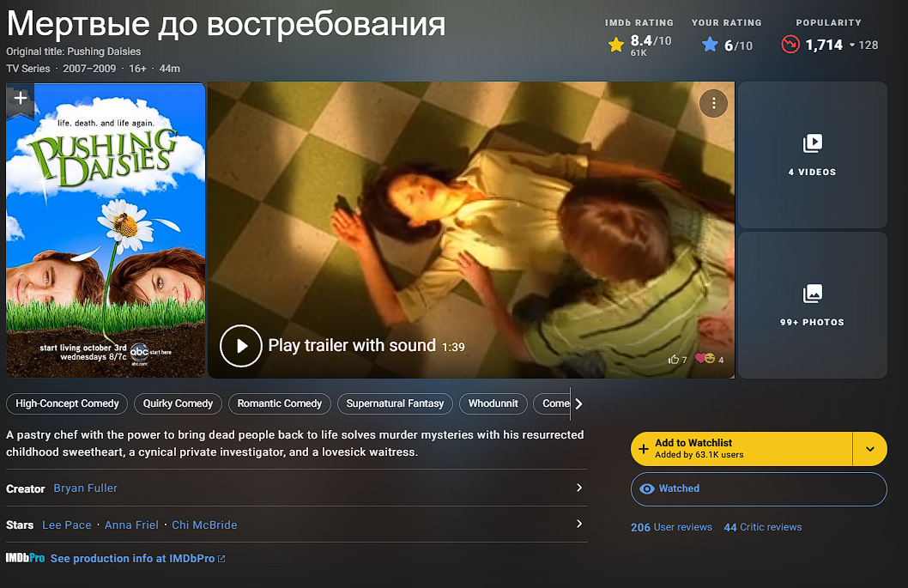This screenshot has width=908, height=588.
Task: Open the 16+ certificate link
Action: pos(138,69)
